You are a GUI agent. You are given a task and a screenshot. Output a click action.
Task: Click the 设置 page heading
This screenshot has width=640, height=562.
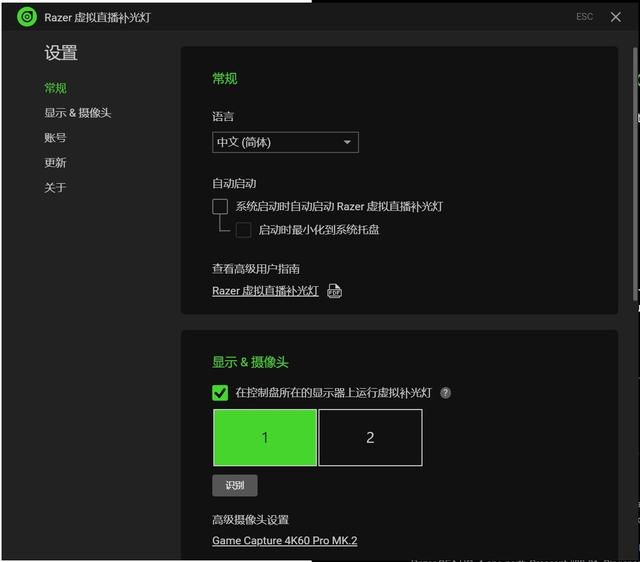click(61, 53)
